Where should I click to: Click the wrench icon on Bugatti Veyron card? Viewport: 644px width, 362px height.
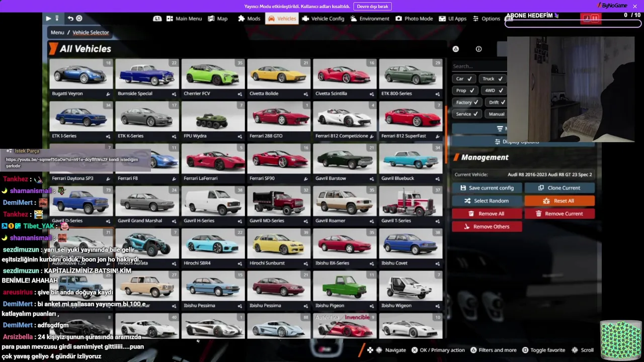108,94
